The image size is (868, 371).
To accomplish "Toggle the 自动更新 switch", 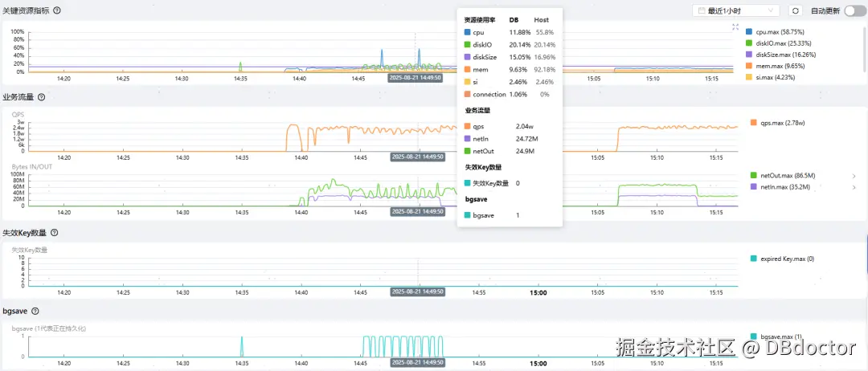I will pos(854,10).
